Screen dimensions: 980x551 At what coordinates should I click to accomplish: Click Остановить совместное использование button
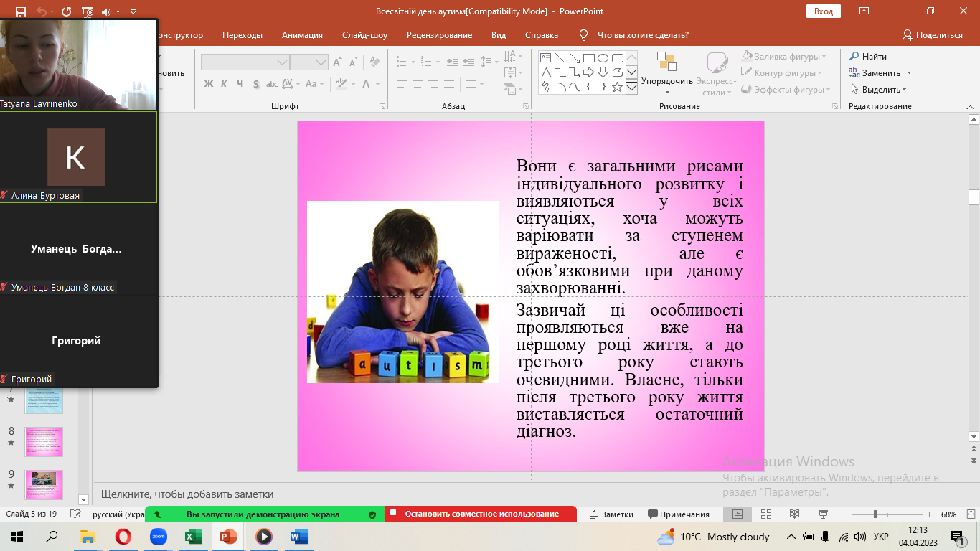[481, 514]
